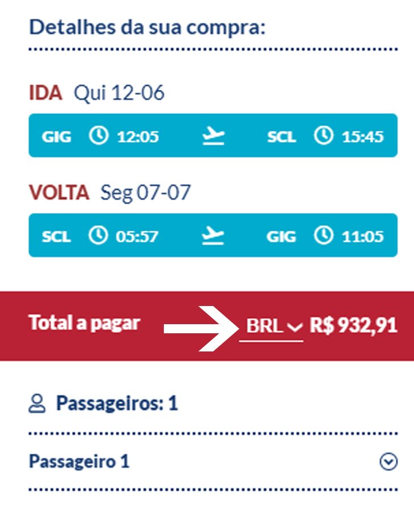Click the white arrow pointing to BRL

(201, 328)
